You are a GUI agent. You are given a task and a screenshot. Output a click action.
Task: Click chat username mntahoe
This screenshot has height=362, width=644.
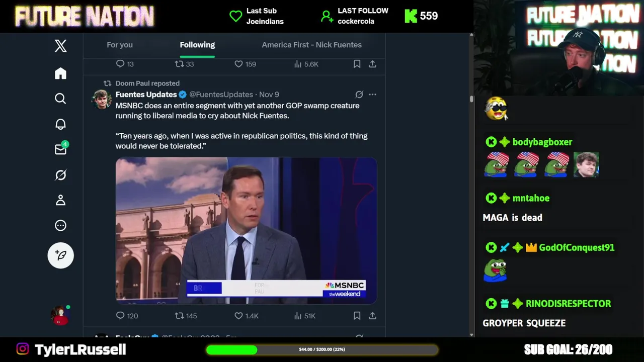pyautogui.click(x=531, y=198)
